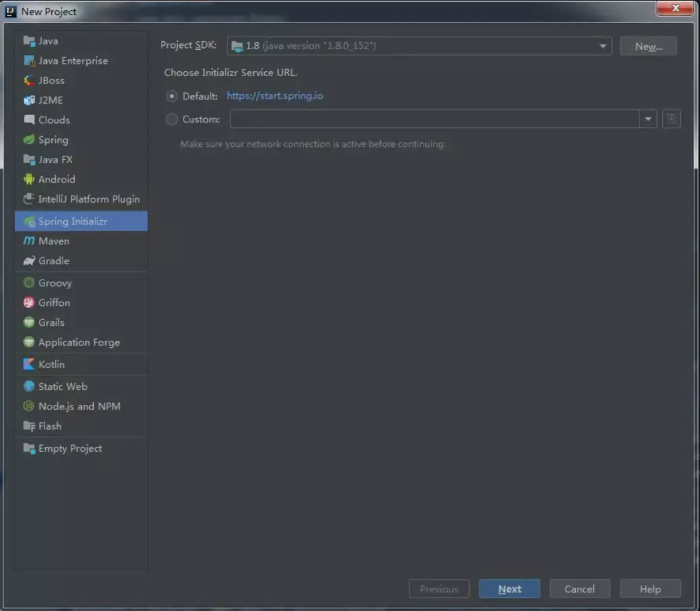
Task: Click the New... SDK button
Action: pos(648,46)
